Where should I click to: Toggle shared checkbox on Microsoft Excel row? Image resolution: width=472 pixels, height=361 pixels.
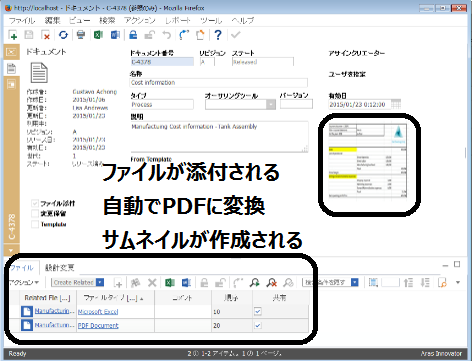[x=258, y=311]
